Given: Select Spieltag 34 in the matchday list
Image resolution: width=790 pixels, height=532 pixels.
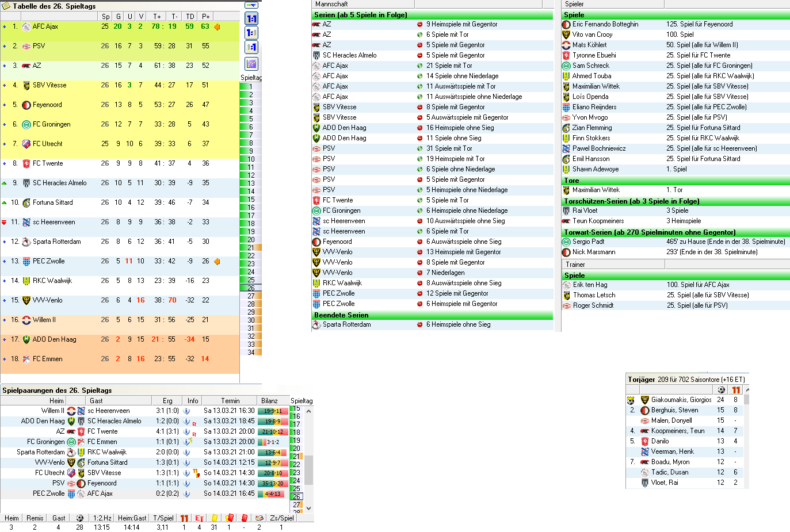Looking at the screenshot, I should [251, 353].
